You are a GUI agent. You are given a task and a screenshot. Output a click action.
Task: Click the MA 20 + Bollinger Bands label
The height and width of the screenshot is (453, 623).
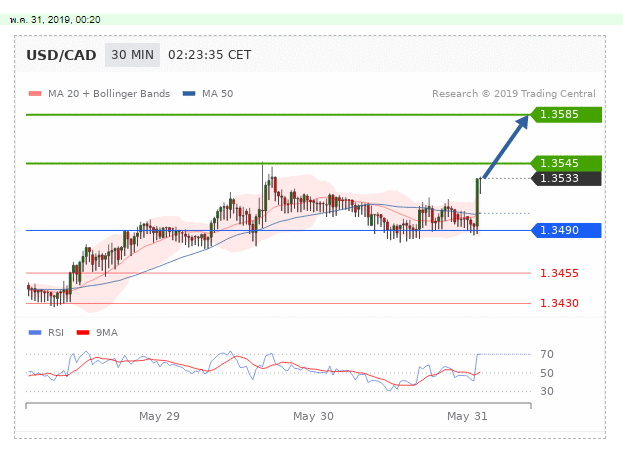pos(109,94)
